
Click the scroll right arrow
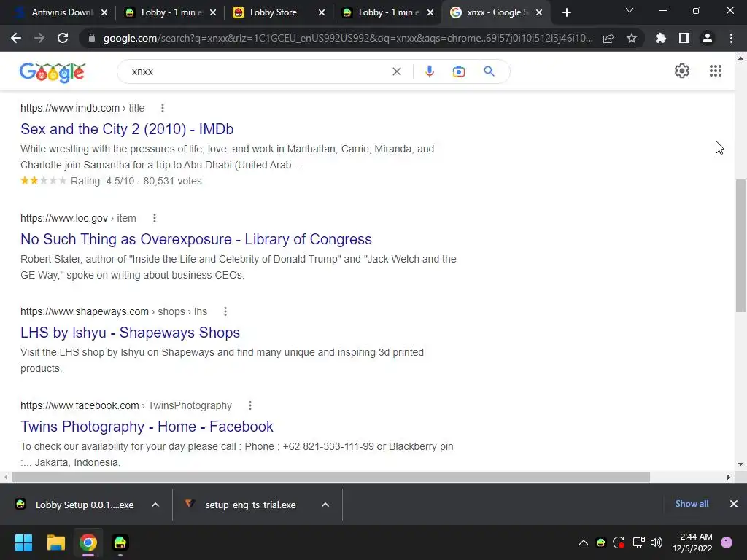[x=729, y=477]
